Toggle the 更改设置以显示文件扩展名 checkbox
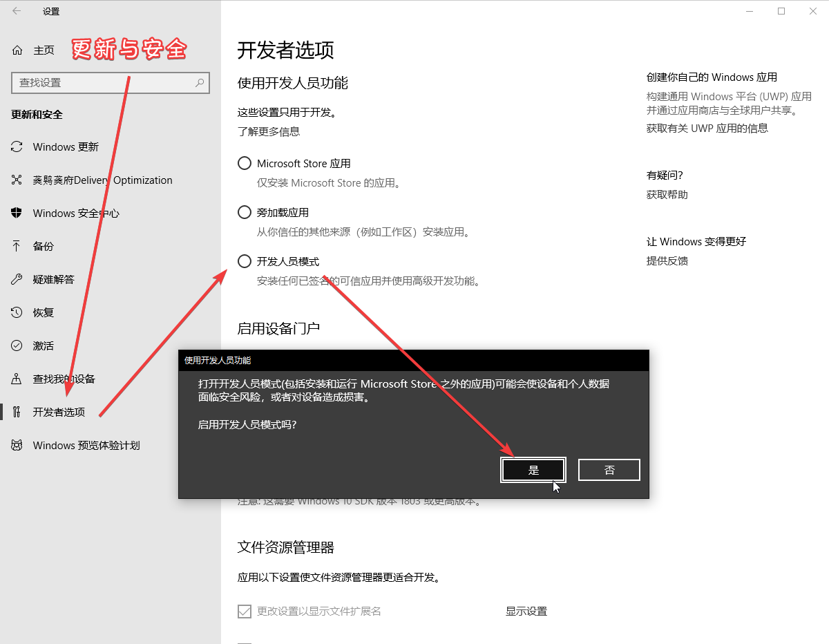 coord(245,612)
